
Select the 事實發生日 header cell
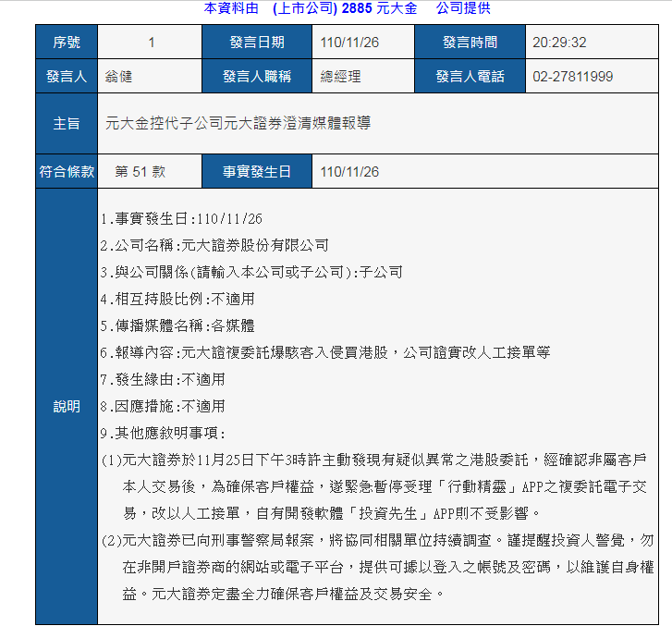(257, 171)
